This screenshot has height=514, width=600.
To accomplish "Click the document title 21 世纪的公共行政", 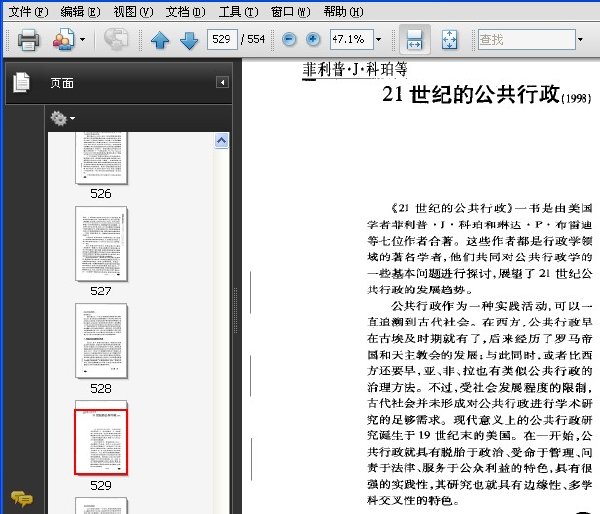I will tap(471, 94).
